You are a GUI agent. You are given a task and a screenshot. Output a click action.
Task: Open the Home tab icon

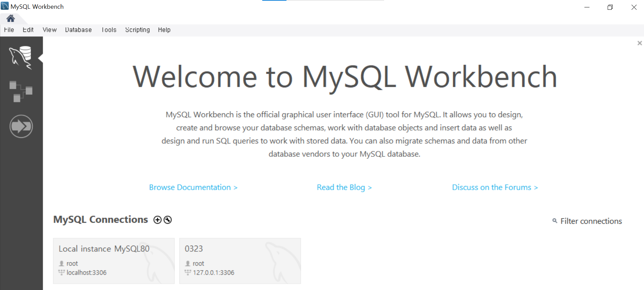[10, 18]
